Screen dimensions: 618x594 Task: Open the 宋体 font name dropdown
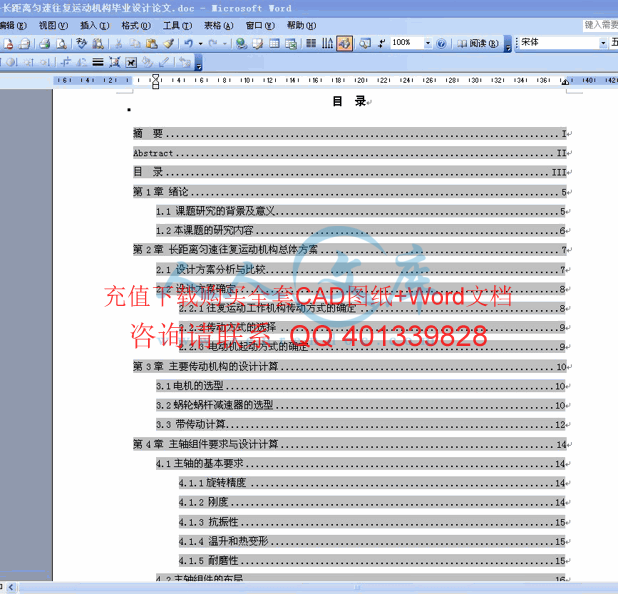pyautogui.click(x=603, y=43)
